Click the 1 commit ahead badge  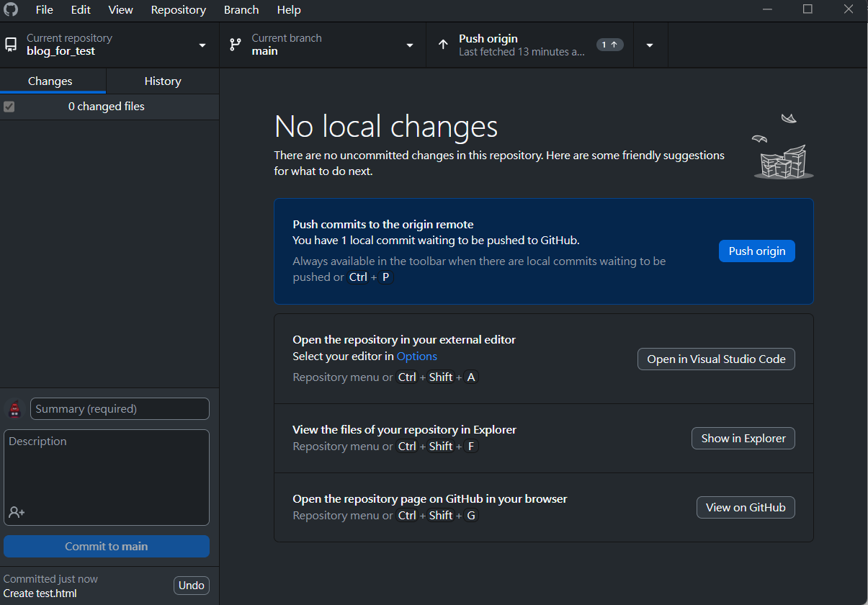[609, 45]
